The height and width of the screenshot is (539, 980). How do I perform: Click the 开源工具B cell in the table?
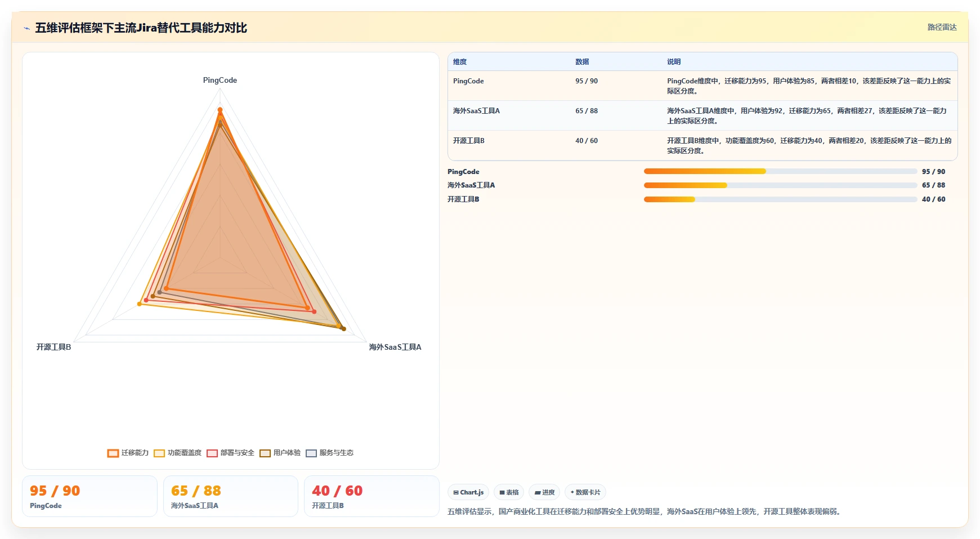click(x=469, y=141)
